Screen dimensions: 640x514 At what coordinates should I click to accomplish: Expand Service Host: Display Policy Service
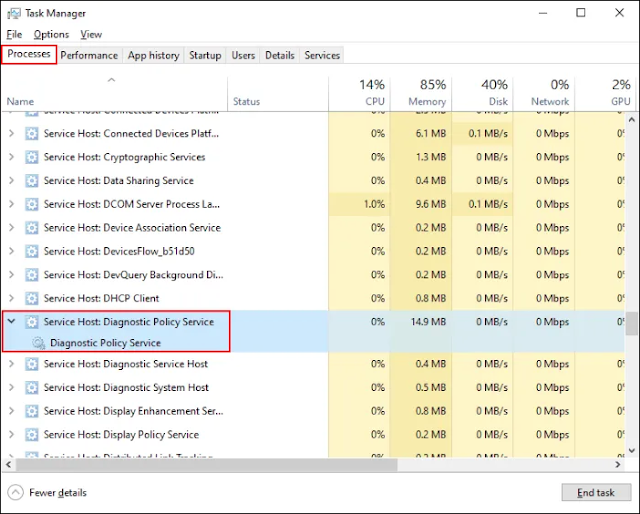[x=11, y=435]
